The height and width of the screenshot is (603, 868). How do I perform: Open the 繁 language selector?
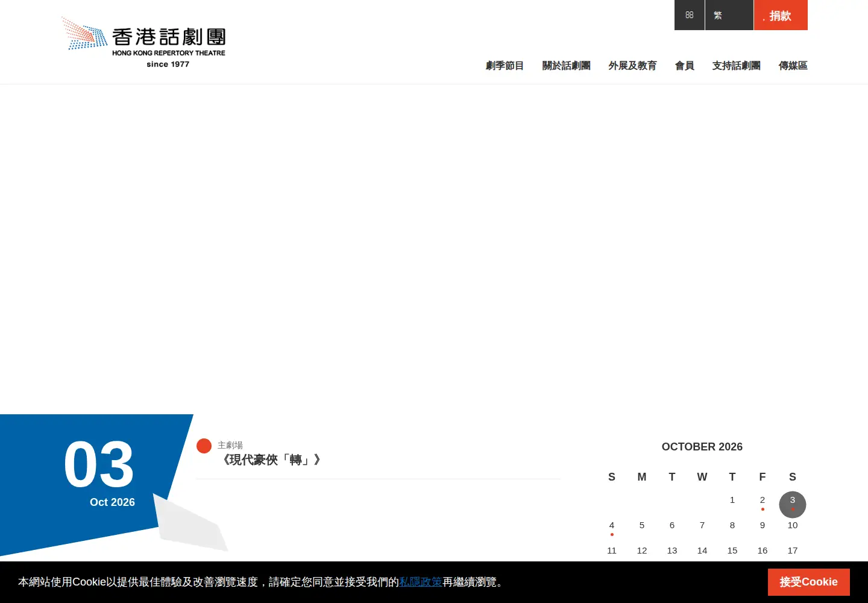click(x=729, y=15)
